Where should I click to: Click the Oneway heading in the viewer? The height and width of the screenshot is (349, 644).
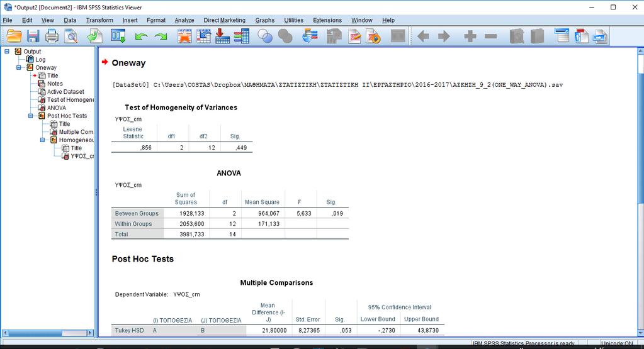[128, 63]
